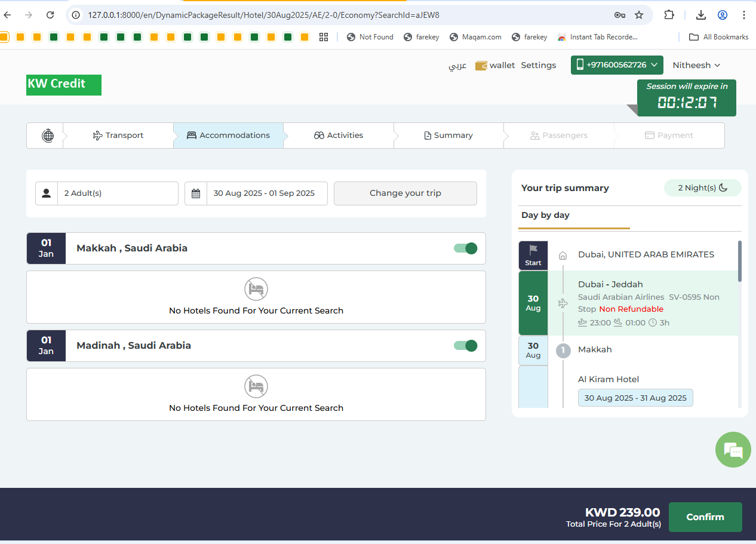Go to the Transport step tab
756x544 pixels.
(x=118, y=136)
